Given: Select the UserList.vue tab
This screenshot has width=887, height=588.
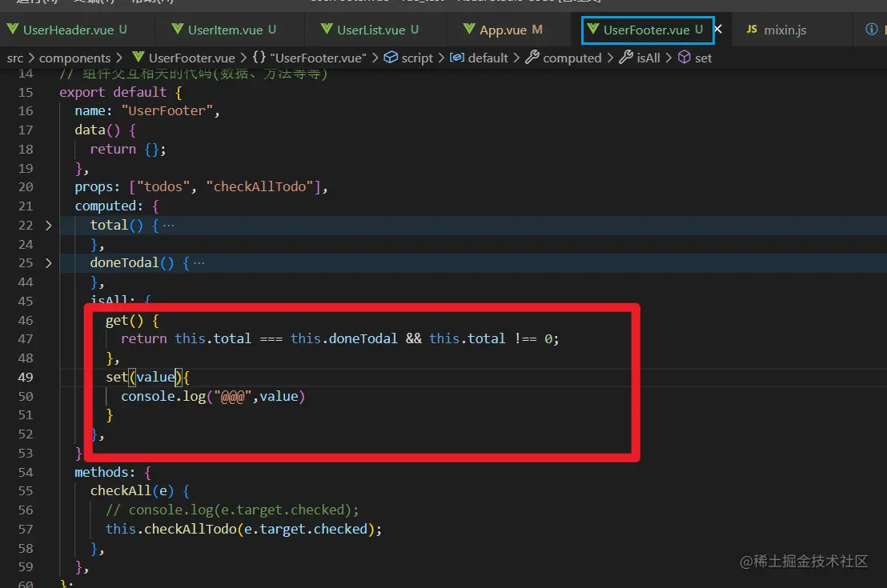Looking at the screenshot, I should click(x=371, y=30).
